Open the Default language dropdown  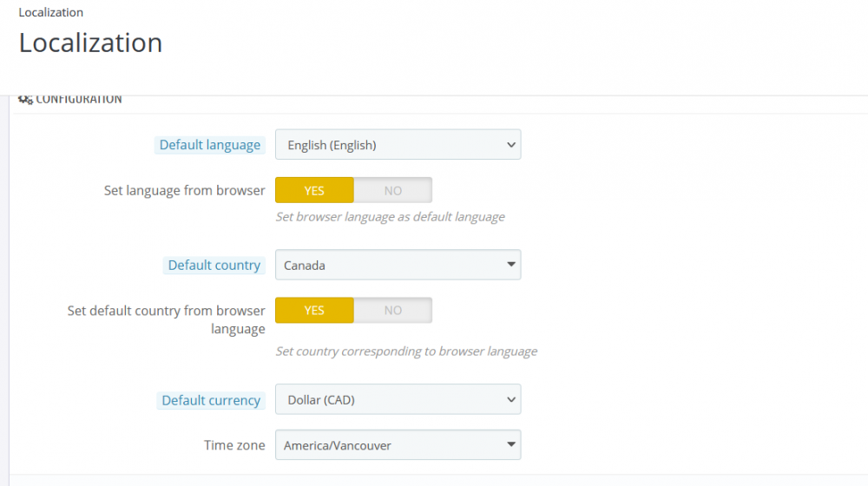click(398, 145)
